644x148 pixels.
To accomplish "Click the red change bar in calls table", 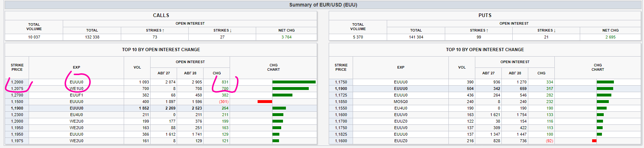I will [x=265, y=102].
